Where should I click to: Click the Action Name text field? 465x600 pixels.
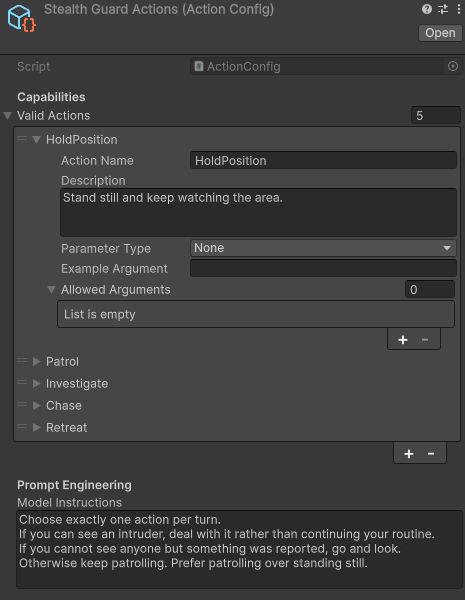coord(323,161)
